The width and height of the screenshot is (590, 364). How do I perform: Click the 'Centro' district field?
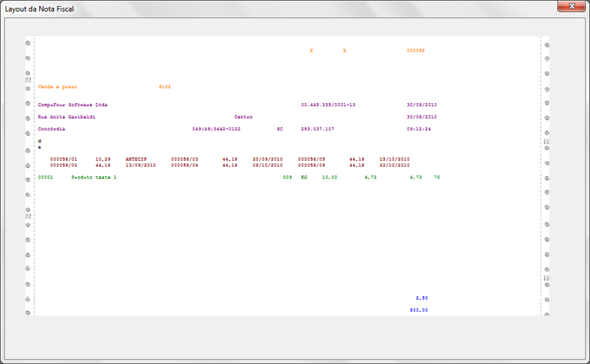click(243, 116)
